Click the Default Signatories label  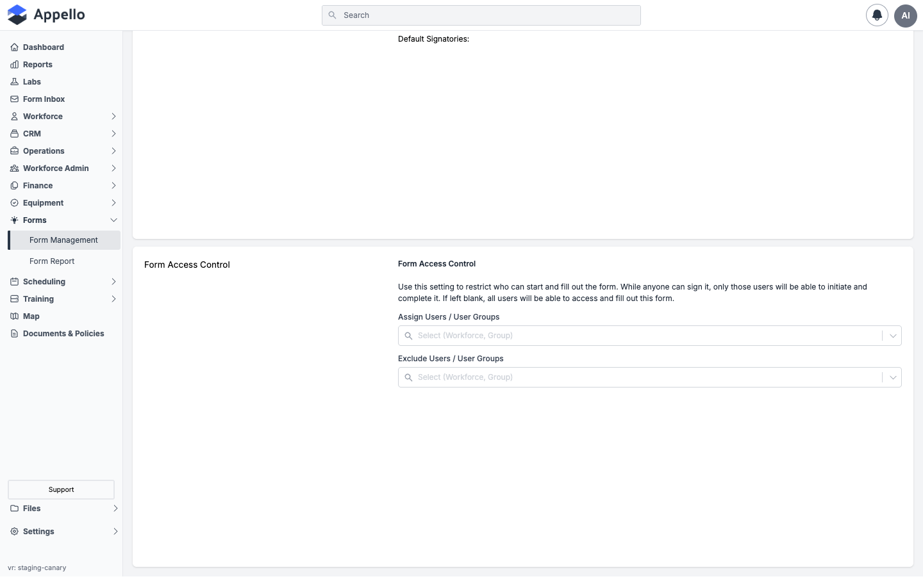coord(433,39)
